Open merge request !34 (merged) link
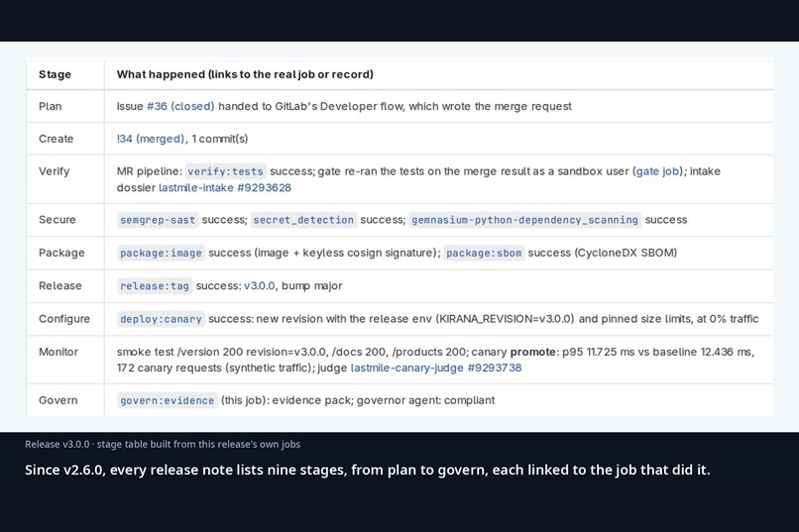Image resolution: width=799 pixels, height=532 pixels. click(151, 139)
